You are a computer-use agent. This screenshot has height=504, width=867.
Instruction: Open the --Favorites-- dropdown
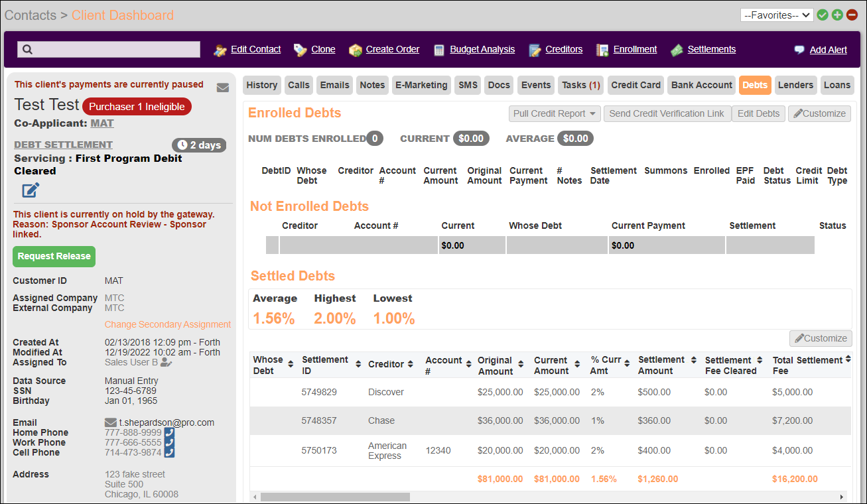[776, 15]
